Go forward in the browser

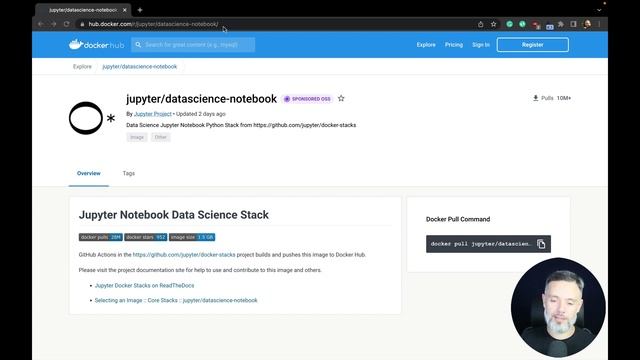(x=54, y=24)
